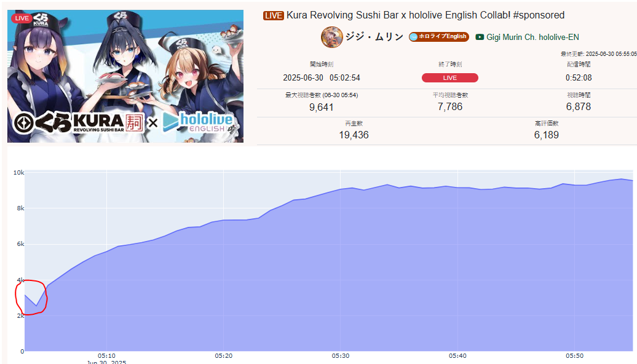This screenshot has height=364, width=637.
Task: Click the YouTube icon beside Gigi Murin Ch.
Action: pos(480,37)
